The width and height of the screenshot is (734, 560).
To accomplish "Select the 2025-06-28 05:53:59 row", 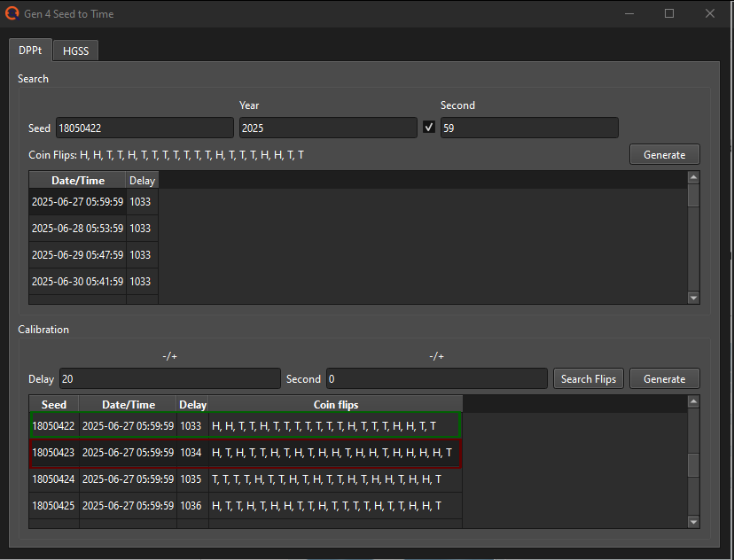I will point(94,229).
